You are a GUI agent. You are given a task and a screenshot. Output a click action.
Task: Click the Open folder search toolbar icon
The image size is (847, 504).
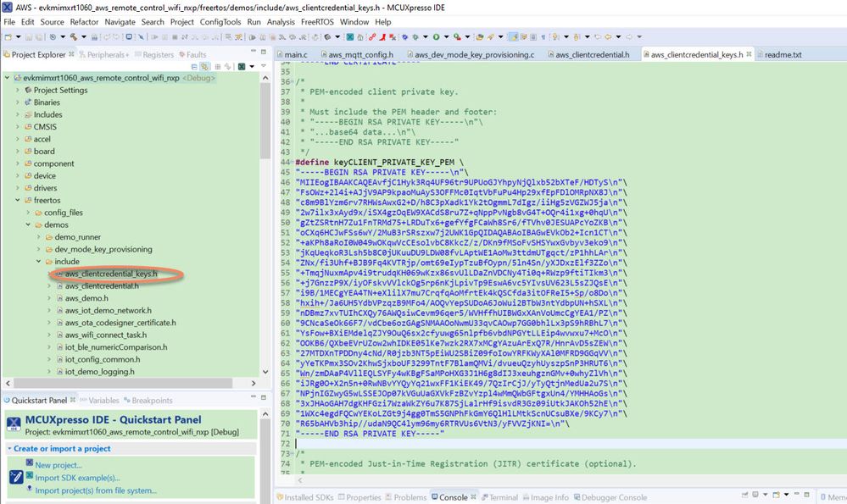pos(480,36)
